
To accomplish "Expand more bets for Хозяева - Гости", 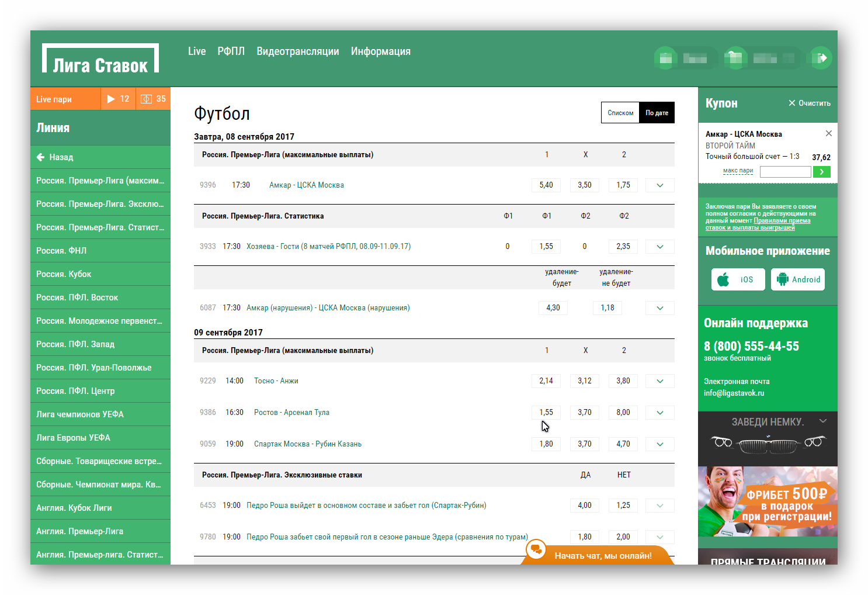I will [660, 247].
